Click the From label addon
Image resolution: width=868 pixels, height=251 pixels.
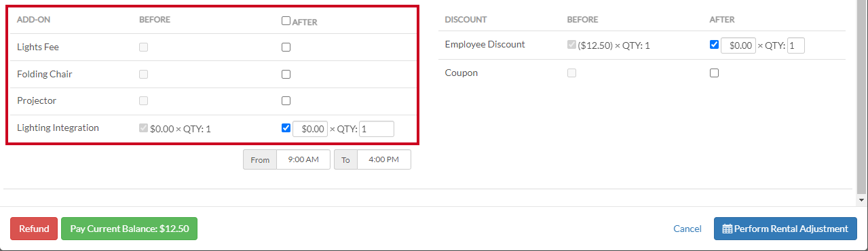(x=260, y=159)
